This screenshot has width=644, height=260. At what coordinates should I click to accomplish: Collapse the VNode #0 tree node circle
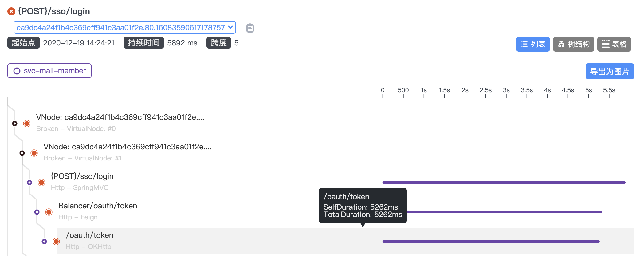coord(15,124)
